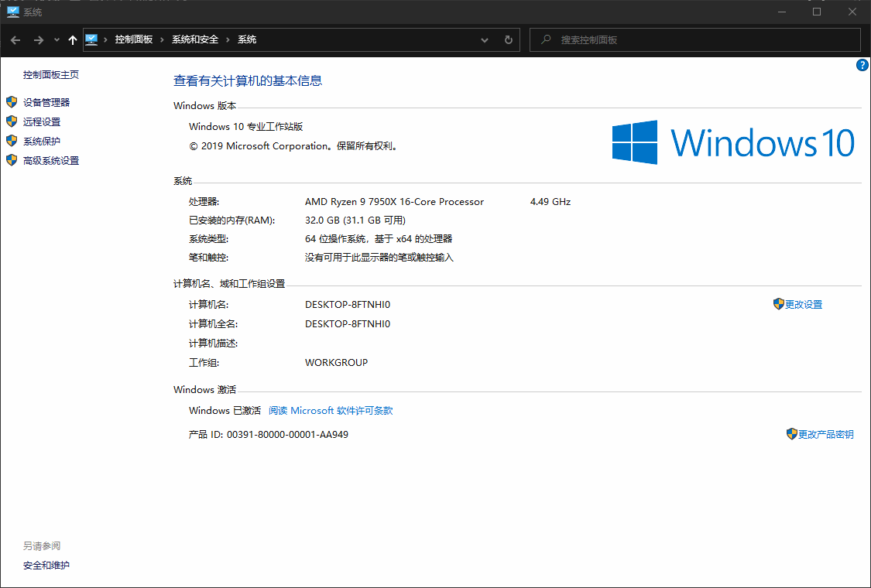
Task: Click shield icon beside 设备管理器
Action: click(x=12, y=101)
